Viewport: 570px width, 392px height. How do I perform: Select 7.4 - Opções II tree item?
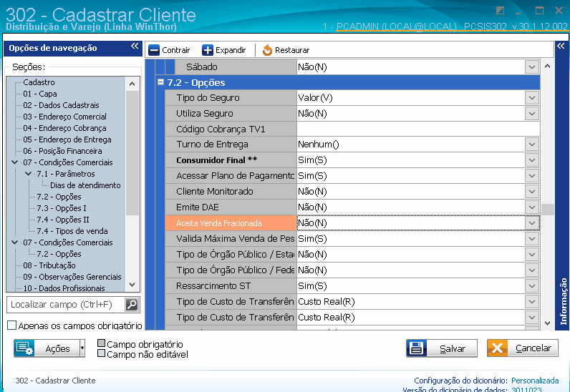coord(63,220)
